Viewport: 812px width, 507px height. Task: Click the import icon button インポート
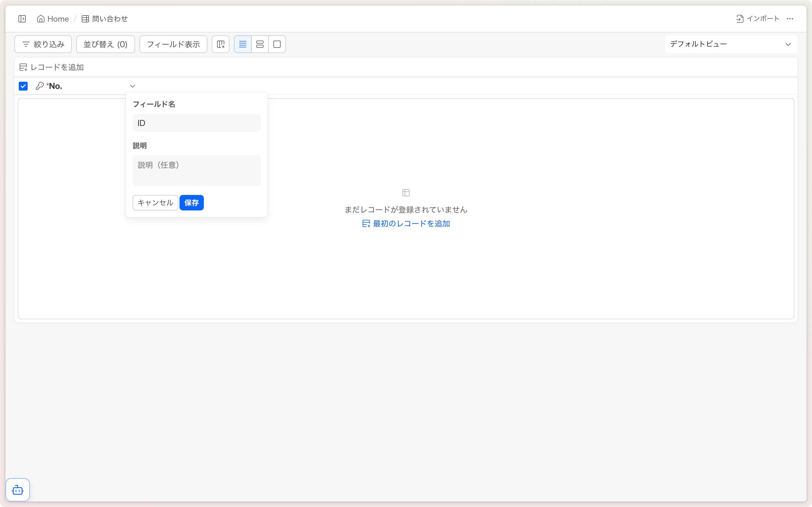tap(758, 19)
